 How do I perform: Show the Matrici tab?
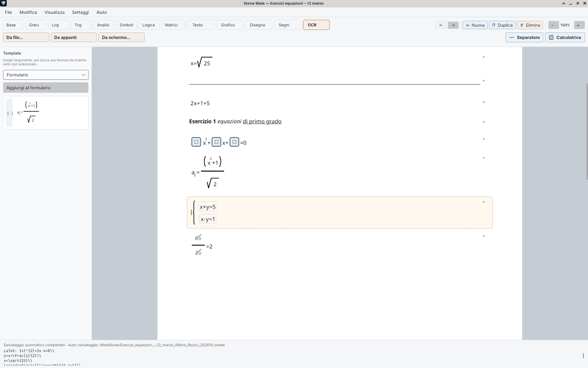point(172,25)
